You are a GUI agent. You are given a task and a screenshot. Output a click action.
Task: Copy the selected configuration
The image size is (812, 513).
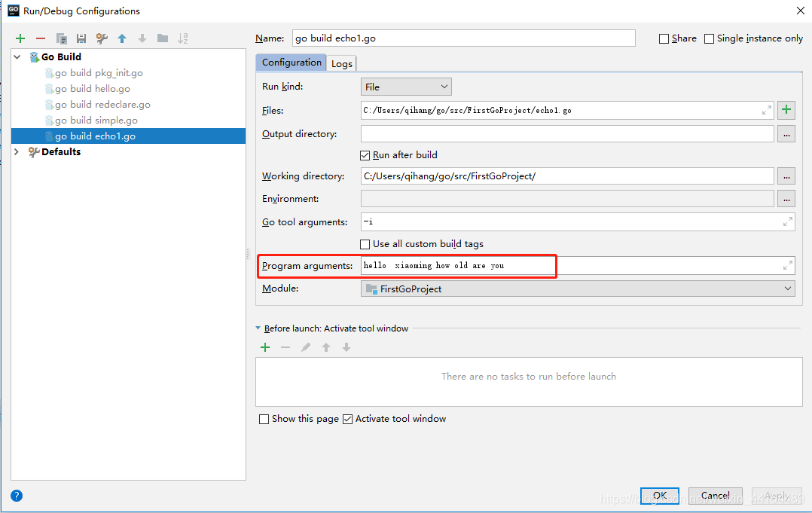(61, 38)
